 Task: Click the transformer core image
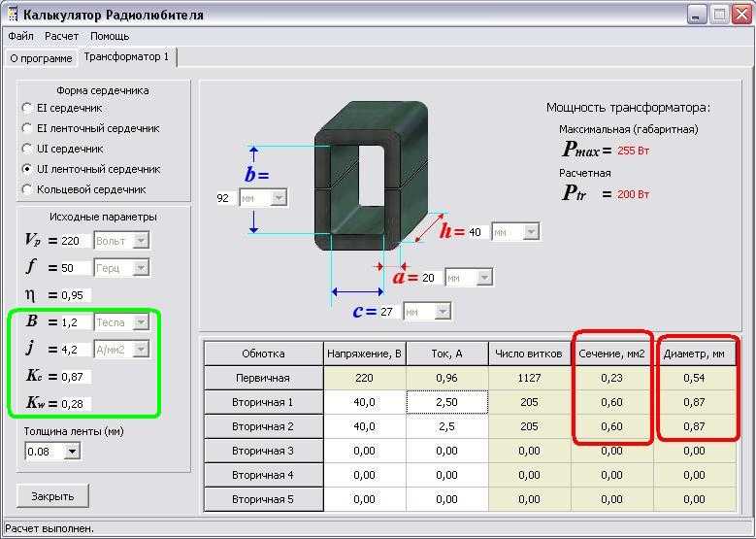[372, 176]
